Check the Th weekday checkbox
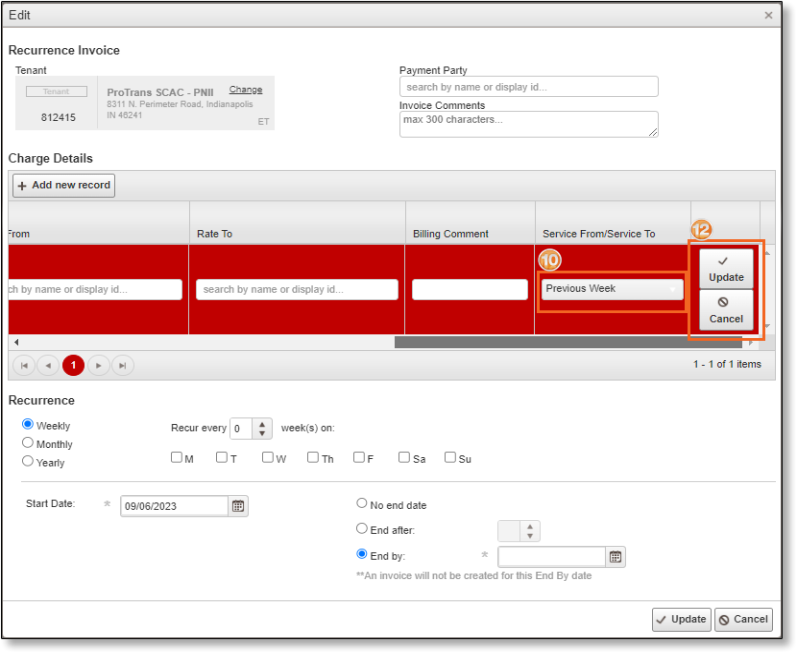The height and width of the screenshot is (653, 797). click(313, 458)
